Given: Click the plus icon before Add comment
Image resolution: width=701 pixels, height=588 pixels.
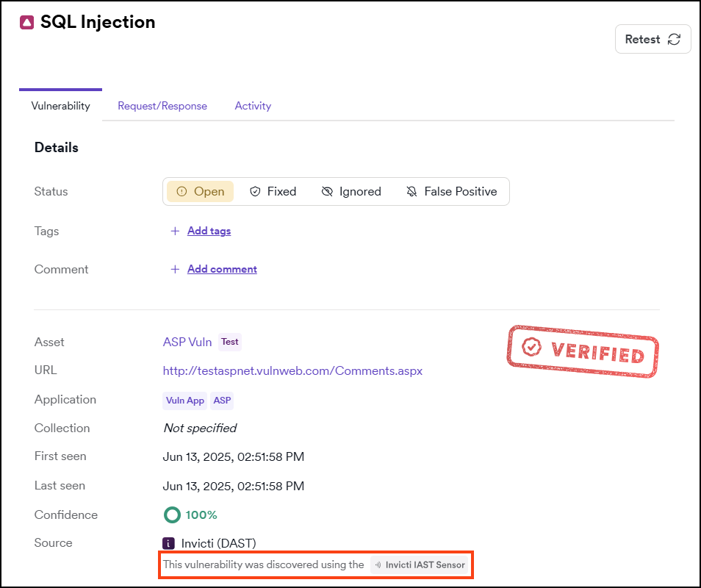Looking at the screenshot, I should [x=175, y=269].
